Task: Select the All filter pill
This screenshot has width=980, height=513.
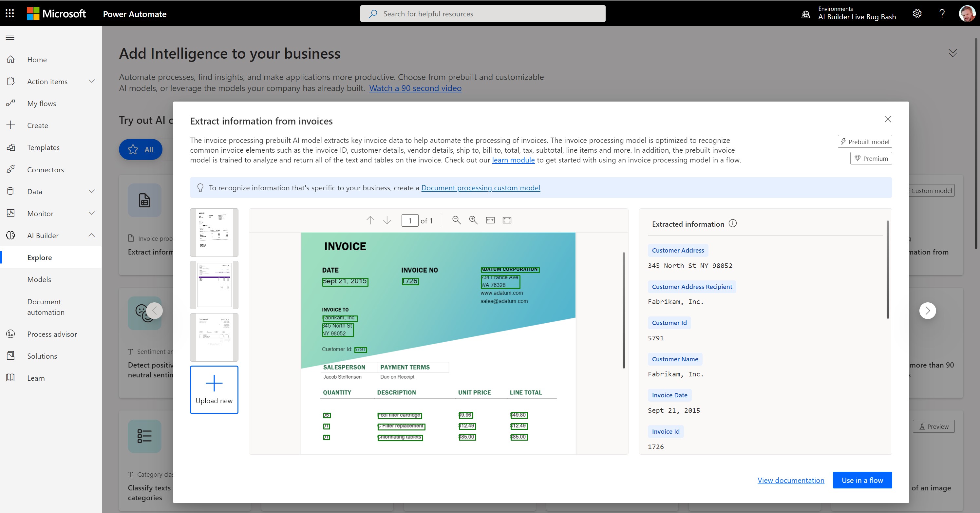Action: pyautogui.click(x=141, y=150)
